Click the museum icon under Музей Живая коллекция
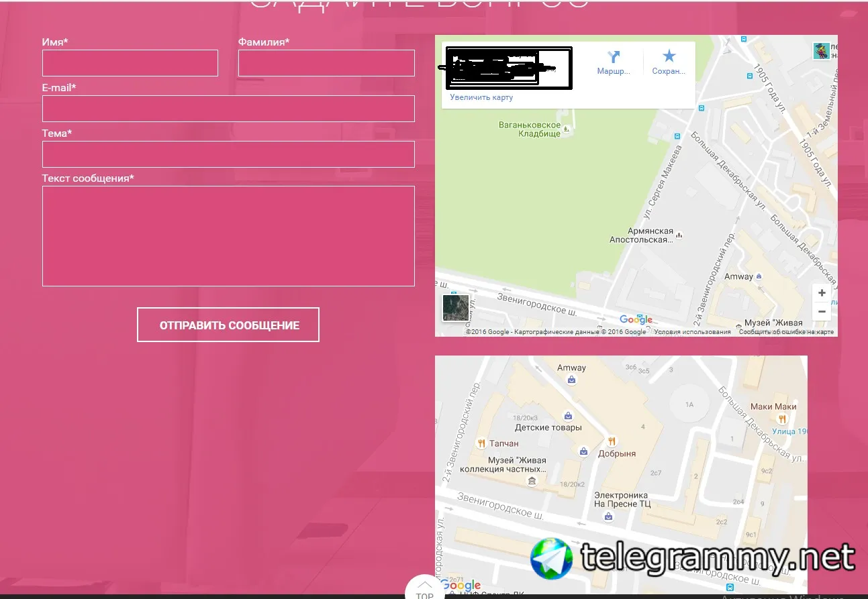868x599 pixels. tap(532, 481)
